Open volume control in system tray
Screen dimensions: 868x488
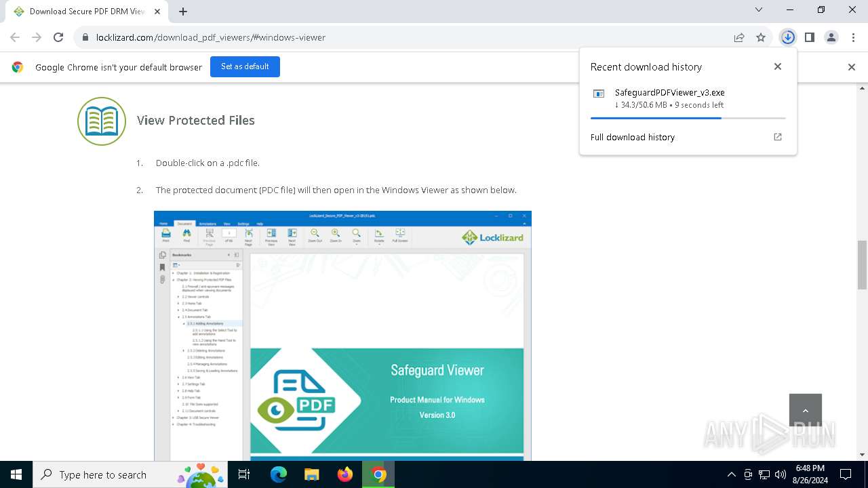coord(780,474)
